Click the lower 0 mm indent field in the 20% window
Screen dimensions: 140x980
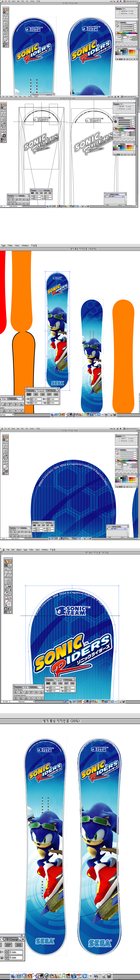[x=16, y=957]
